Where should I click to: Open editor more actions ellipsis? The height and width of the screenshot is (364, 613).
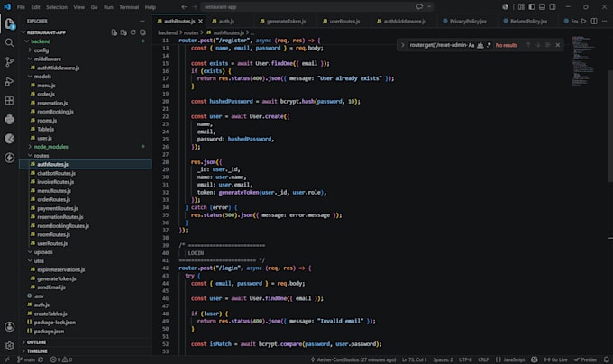click(604, 21)
